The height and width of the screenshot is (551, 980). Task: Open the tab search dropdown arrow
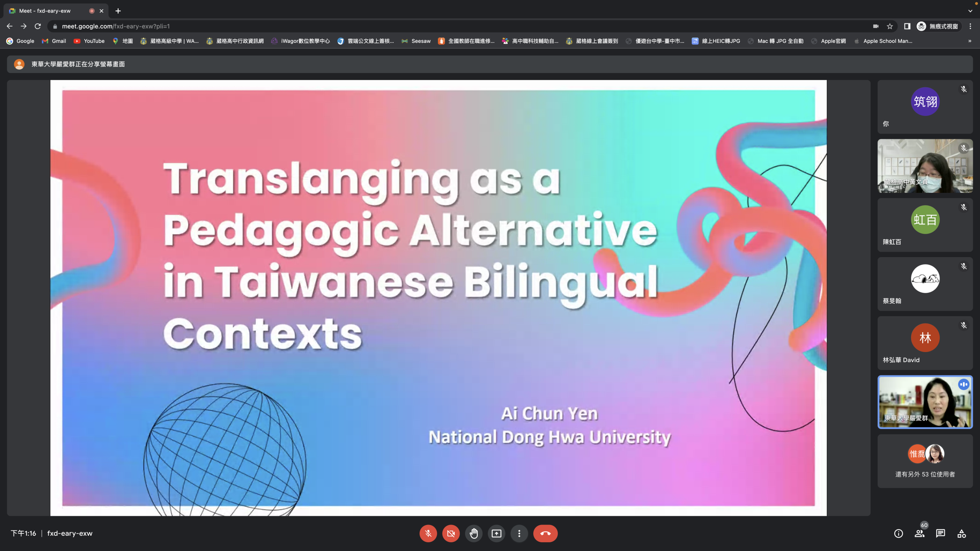coord(970,11)
